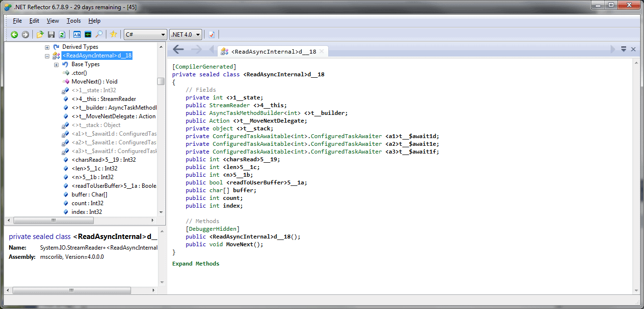Open the .NET 4.0 framework version dropdown

(186, 34)
